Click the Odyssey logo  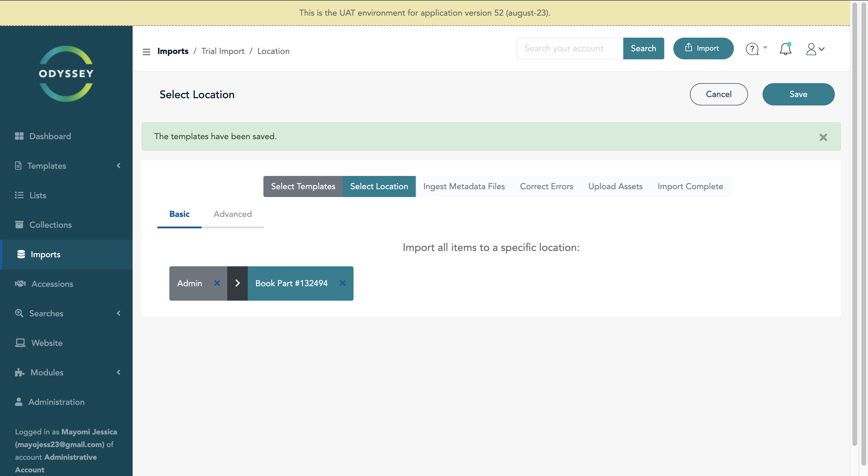[x=66, y=74]
